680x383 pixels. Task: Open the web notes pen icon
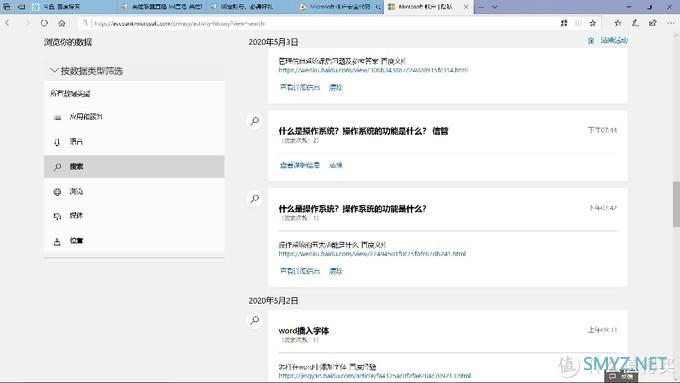click(x=635, y=23)
